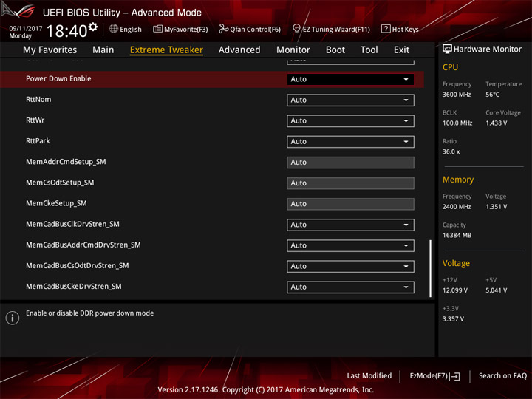Open the RttWr dropdown
532x399 pixels.
point(350,120)
